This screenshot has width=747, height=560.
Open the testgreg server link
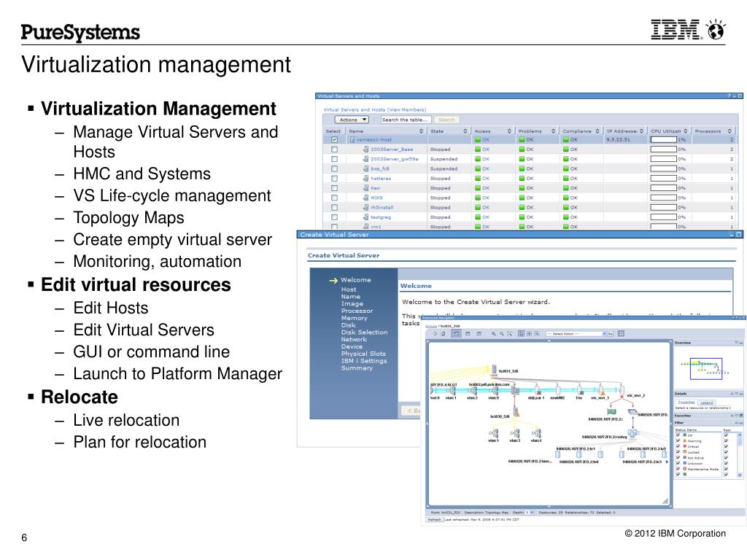tap(381, 217)
